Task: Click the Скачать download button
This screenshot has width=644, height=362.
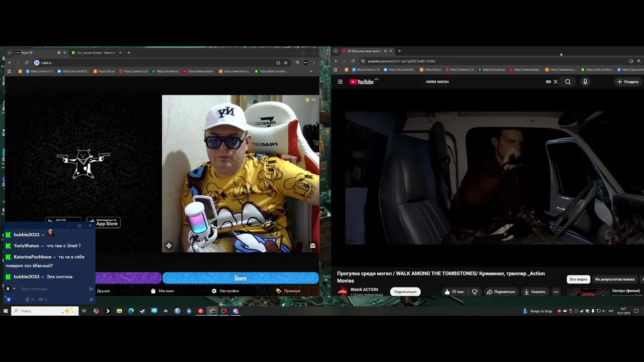Action: point(534,292)
